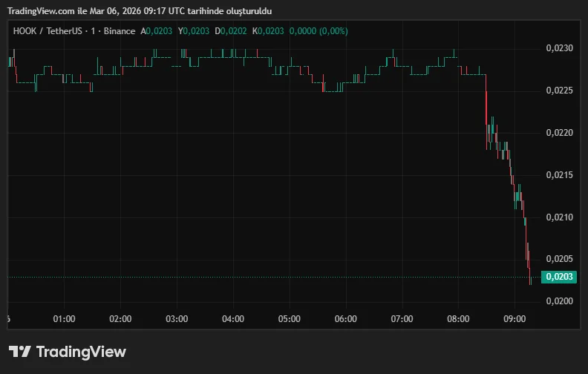Click the TradingView wordmark text
Viewport: 588px width, 374px height.
tap(81, 352)
